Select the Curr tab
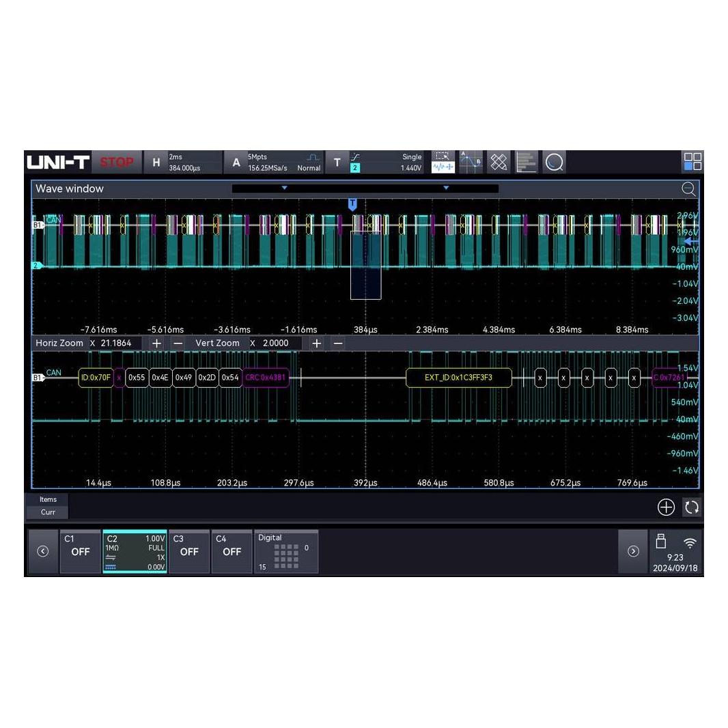 coord(48,512)
